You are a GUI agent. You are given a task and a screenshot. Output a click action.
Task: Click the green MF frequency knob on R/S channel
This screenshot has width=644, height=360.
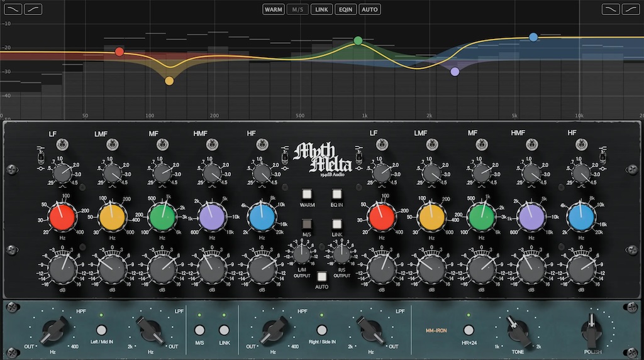pos(482,217)
